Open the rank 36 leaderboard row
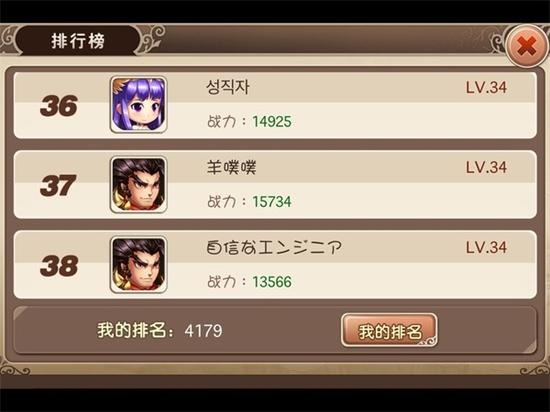The image size is (550, 412). (x=275, y=105)
